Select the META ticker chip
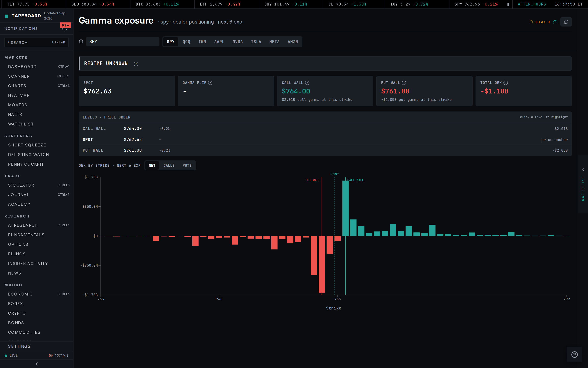The width and height of the screenshot is (588, 368). (x=274, y=42)
